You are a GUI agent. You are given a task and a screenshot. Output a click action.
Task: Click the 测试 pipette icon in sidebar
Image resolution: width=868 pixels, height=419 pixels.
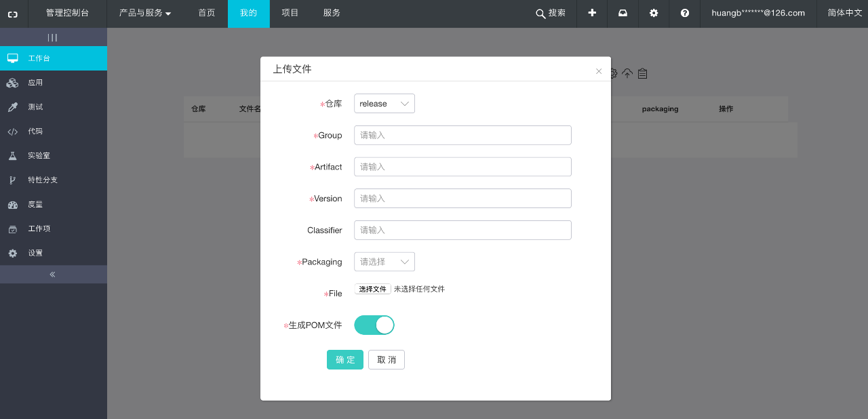pyautogui.click(x=13, y=107)
